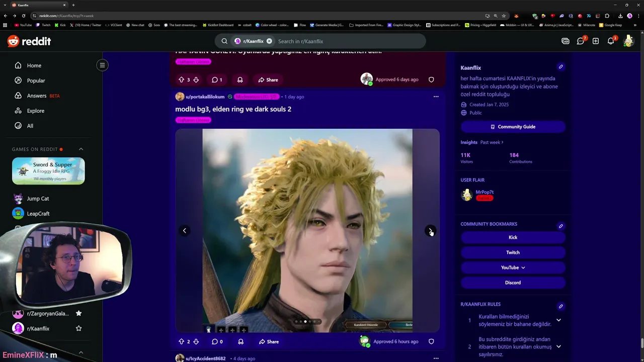The height and width of the screenshot is (362, 644).
Task: Expand rule 1 in Kaanflix rules
Action: click(x=558, y=320)
